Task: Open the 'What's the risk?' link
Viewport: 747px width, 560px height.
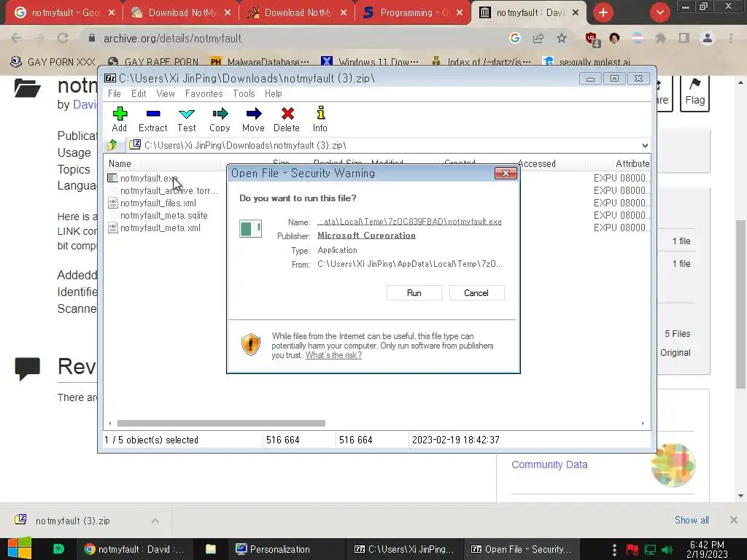Action: pos(333,355)
